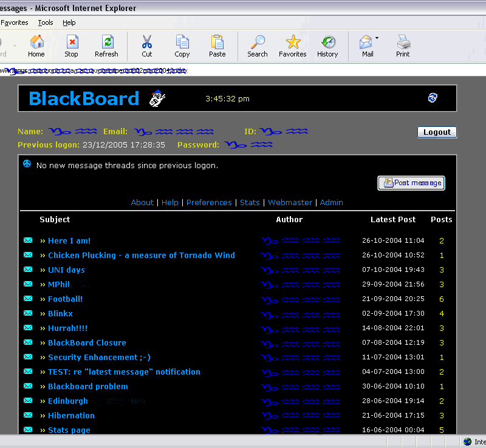The image size is (486, 448).
Task: Expand the Mail button dropdown arrow
Action: point(377,38)
